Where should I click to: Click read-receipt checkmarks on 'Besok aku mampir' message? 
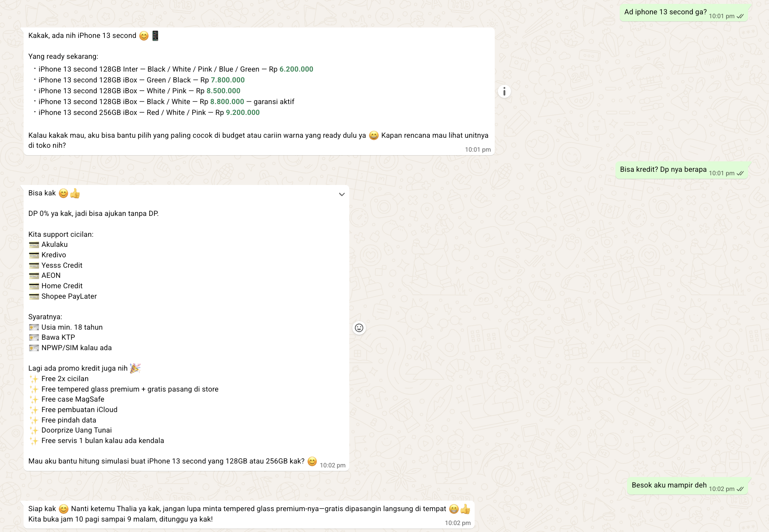click(x=740, y=489)
